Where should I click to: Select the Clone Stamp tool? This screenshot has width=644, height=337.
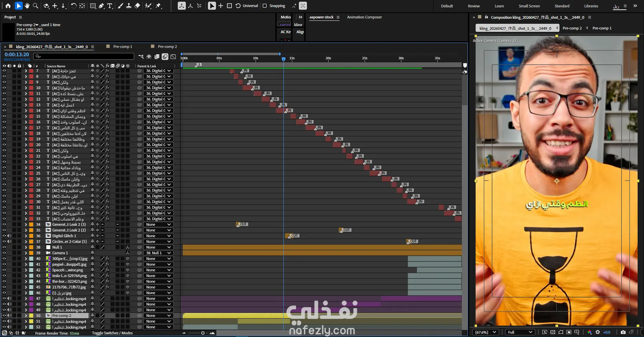[129, 6]
